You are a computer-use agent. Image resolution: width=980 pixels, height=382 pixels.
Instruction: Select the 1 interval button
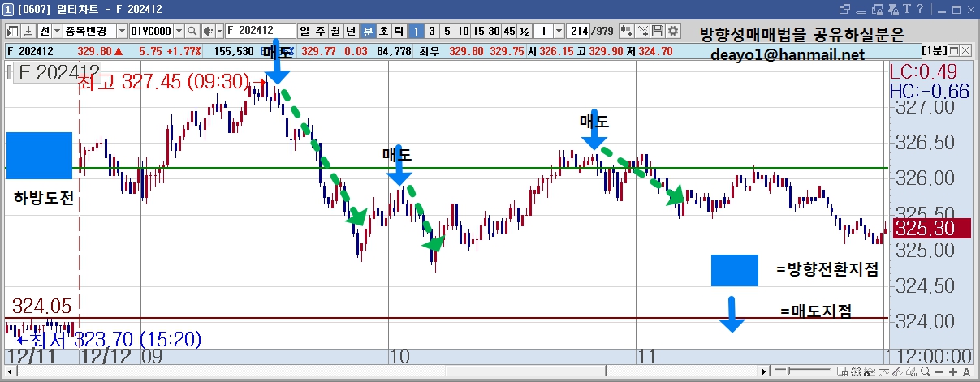tap(415, 31)
